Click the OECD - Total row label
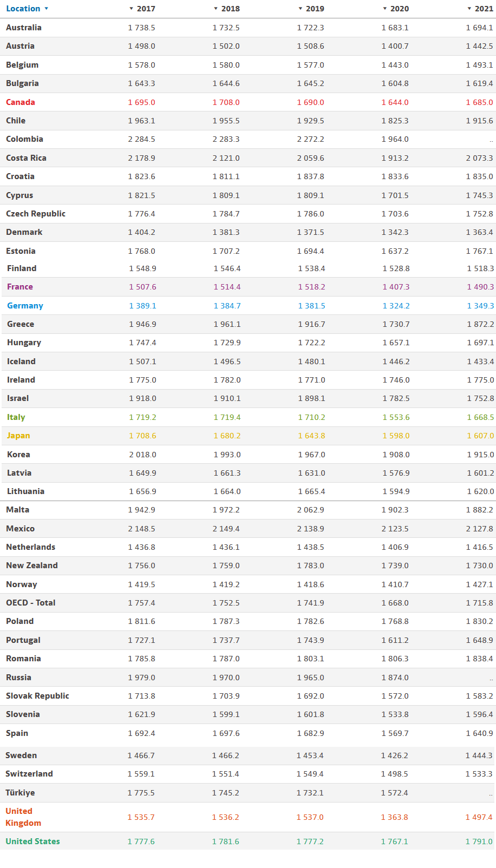 click(x=30, y=603)
